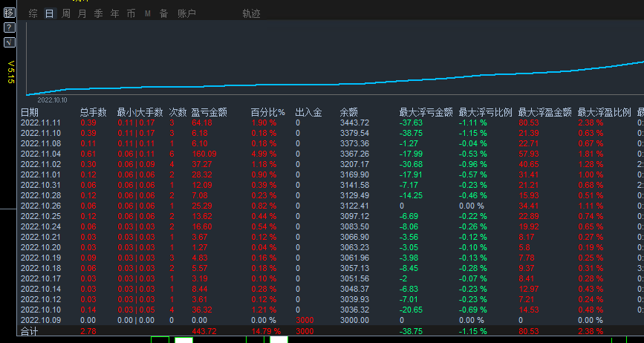Click percentage 0.54 % in 2022.10.24 row
The height and width of the screenshot is (343, 644).
[264, 226]
